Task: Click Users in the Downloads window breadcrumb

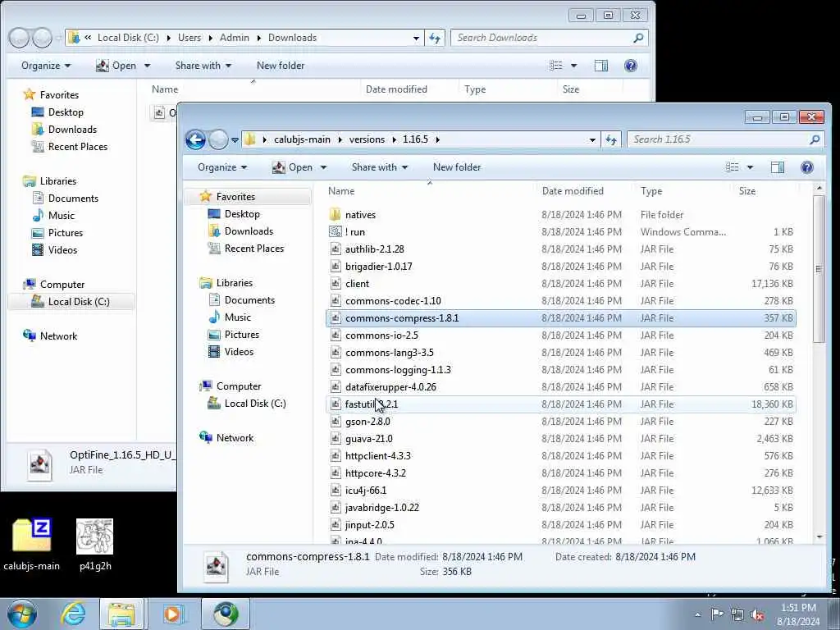Action: [189, 38]
